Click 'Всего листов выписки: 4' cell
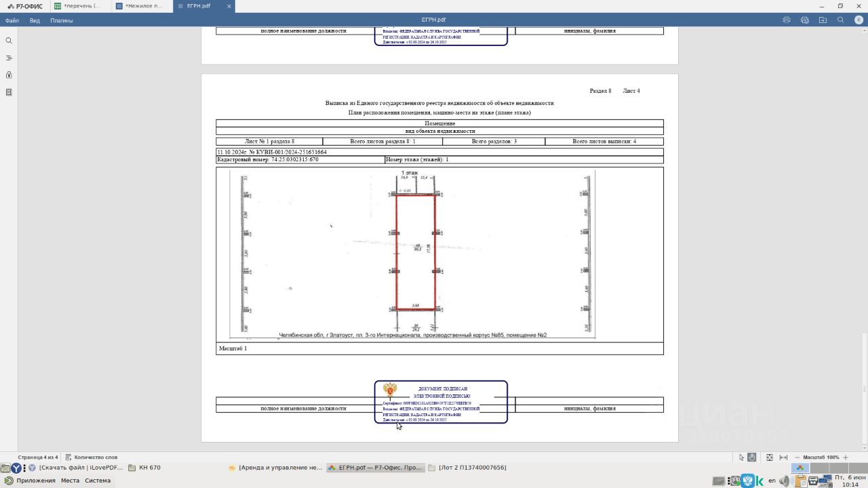Image resolution: width=868 pixels, height=488 pixels. [604, 142]
